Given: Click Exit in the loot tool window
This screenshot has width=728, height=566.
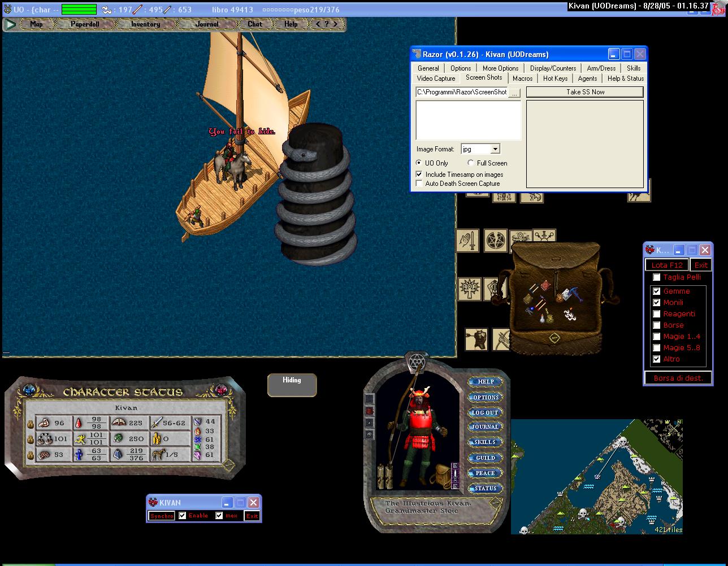Looking at the screenshot, I should coord(701,265).
